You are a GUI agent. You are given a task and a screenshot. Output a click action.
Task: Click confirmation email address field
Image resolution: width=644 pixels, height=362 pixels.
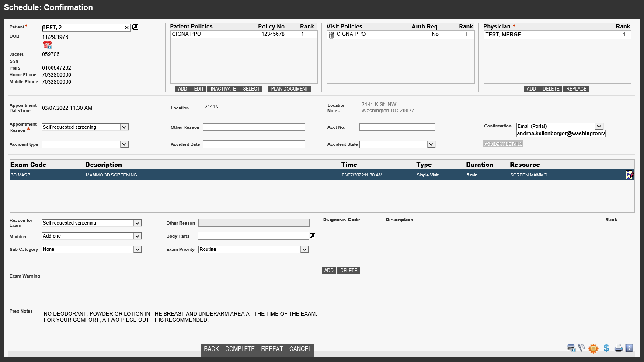[x=561, y=134]
